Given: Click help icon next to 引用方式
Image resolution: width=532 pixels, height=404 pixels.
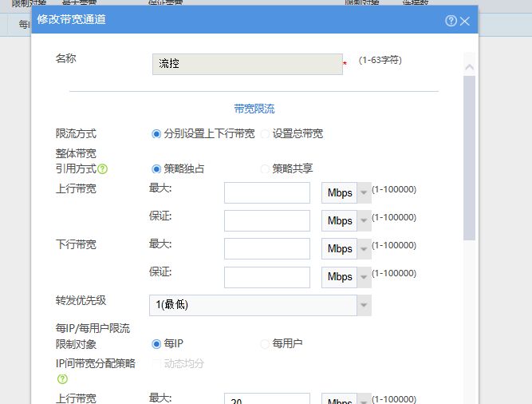Looking at the screenshot, I should coord(102,168).
